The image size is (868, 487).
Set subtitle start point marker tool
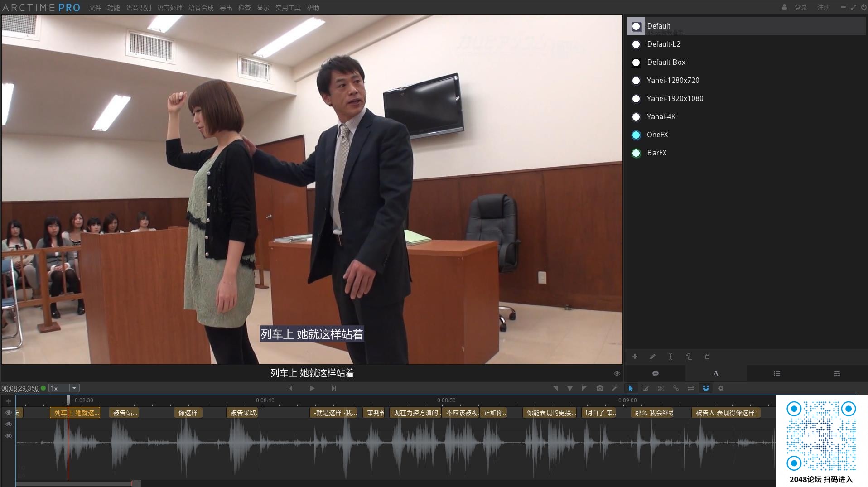coord(555,388)
